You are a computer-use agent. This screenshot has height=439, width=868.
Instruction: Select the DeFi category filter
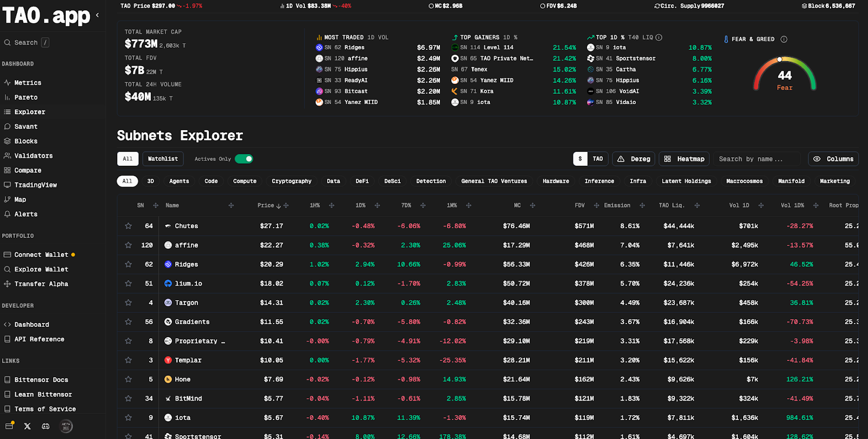(362, 181)
